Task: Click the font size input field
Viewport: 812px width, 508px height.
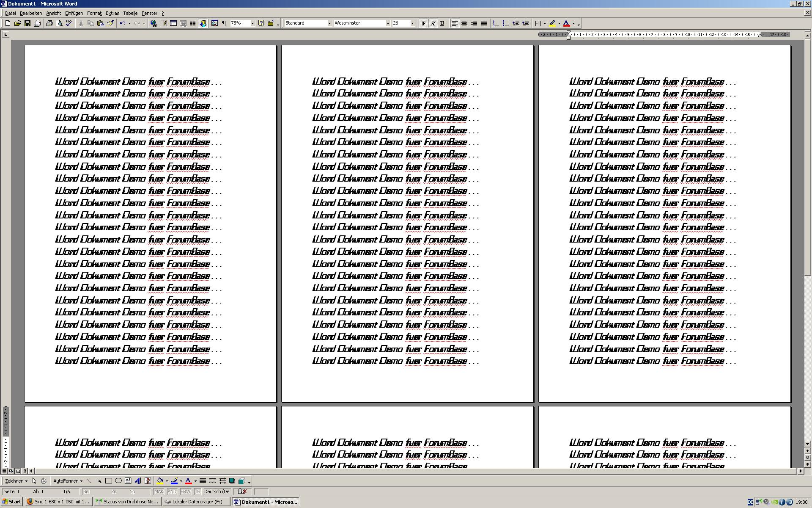Action: coord(400,23)
